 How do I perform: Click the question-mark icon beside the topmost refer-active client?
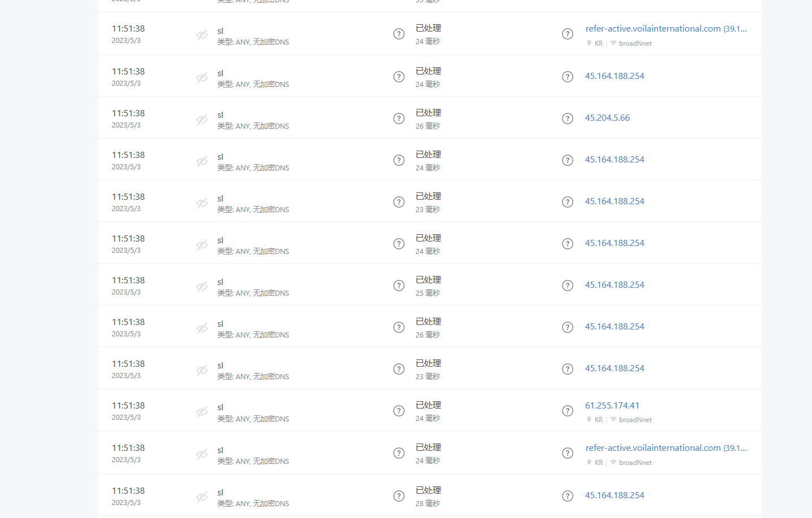click(568, 34)
